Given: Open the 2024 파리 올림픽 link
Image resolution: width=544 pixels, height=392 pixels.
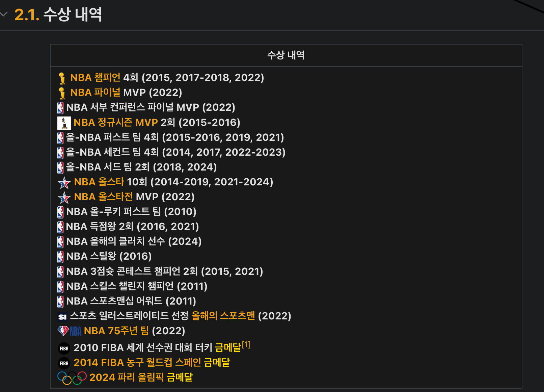Looking at the screenshot, I should 127,377.
